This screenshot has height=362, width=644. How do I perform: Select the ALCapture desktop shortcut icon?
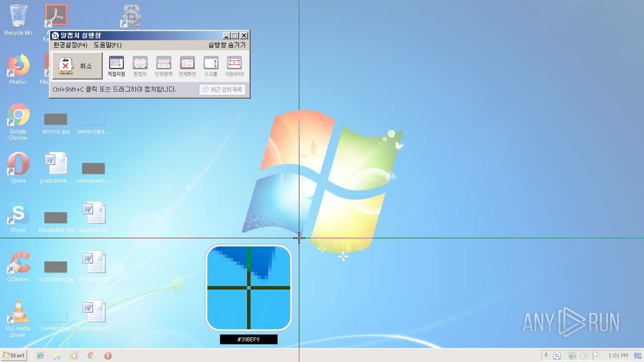[x=131, y=16]
